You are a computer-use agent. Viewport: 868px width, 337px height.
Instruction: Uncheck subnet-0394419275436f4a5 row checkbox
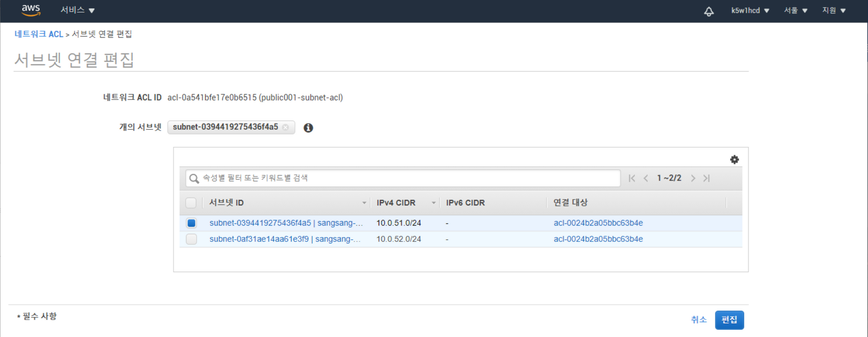pos(191,223)
